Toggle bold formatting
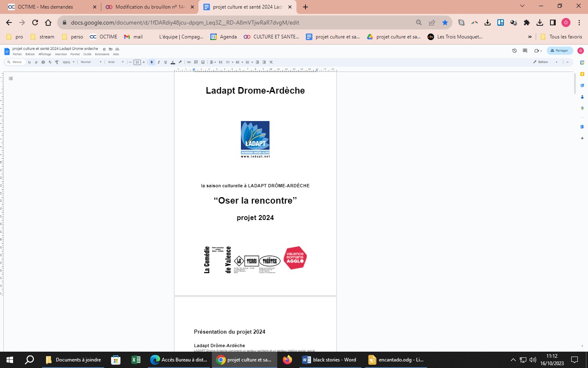 pos(151,62)
